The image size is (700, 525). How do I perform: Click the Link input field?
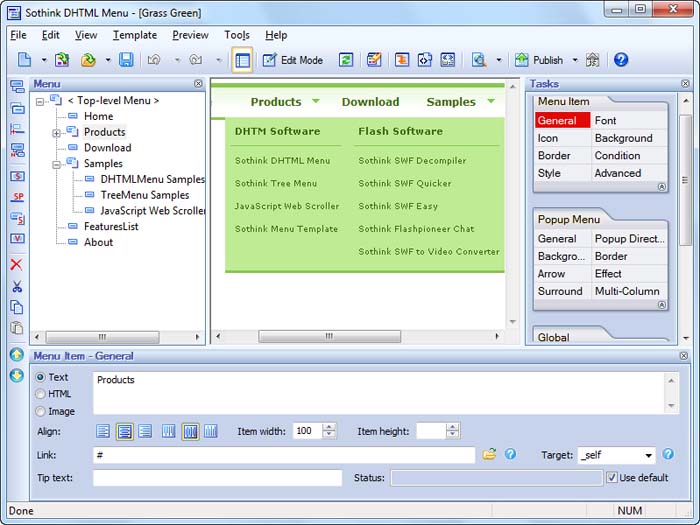coord(284,455)
